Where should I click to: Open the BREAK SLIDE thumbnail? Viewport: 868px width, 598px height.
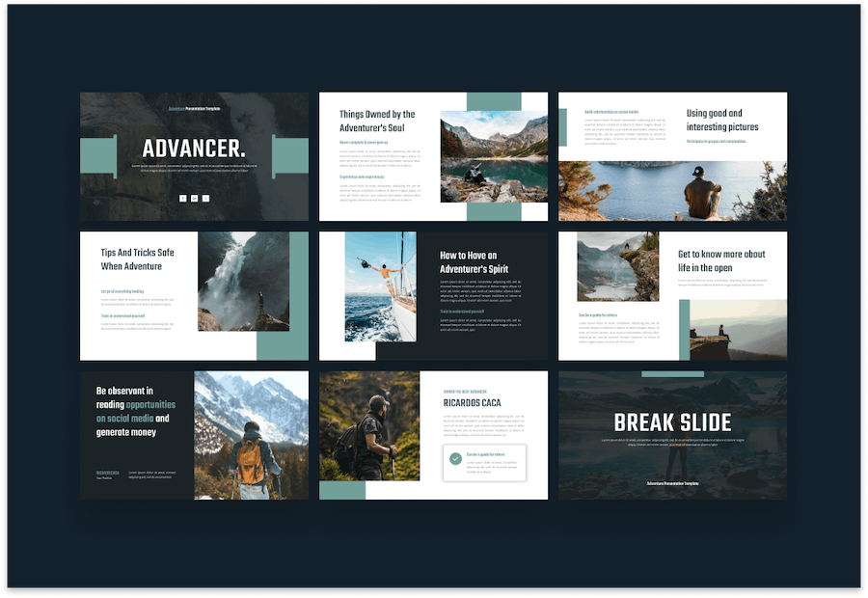tap(672, 435)
